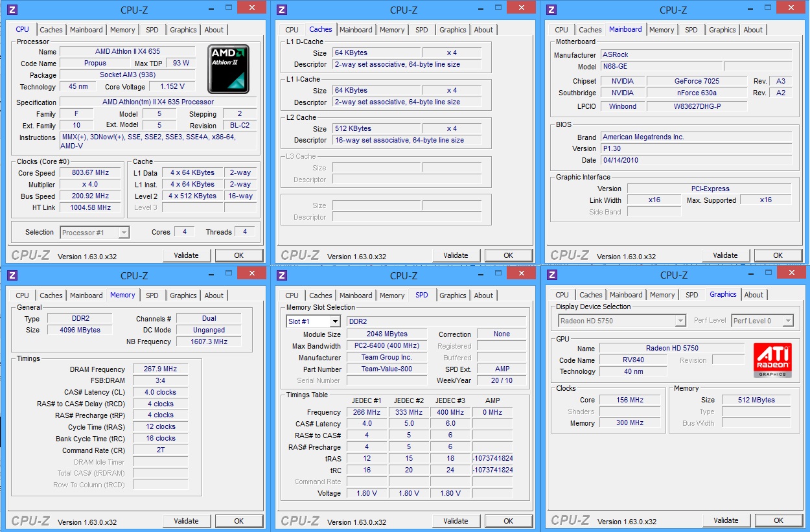This screenshot has width=810, height=532.
Task: Click Validate in the Graphics window
Action: point(726,520)
